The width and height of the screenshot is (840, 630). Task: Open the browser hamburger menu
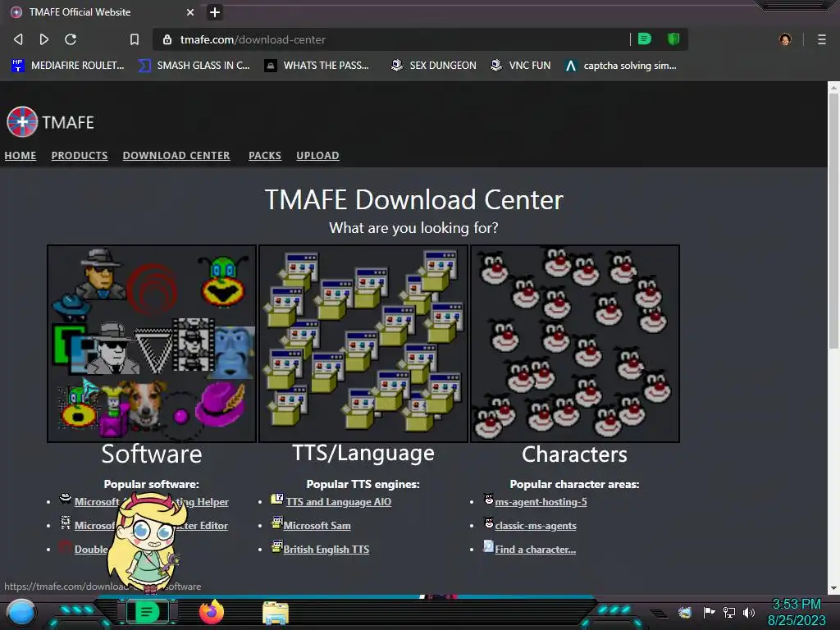821,39
